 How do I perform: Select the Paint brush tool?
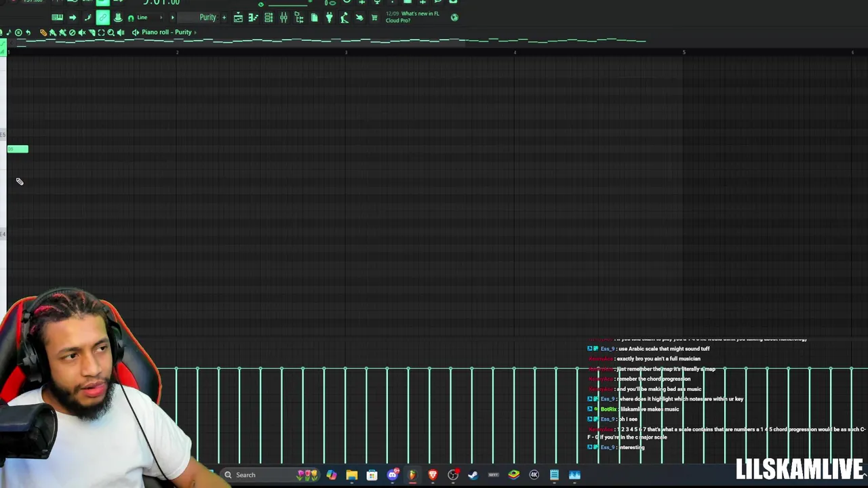pyautogui.click(x=53, y=33)
